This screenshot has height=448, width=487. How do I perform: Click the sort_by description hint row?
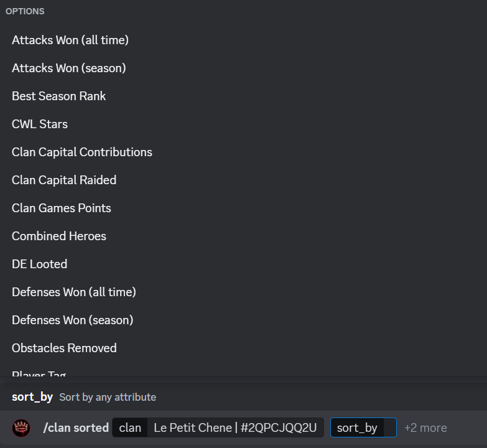[x=84, y=397]
